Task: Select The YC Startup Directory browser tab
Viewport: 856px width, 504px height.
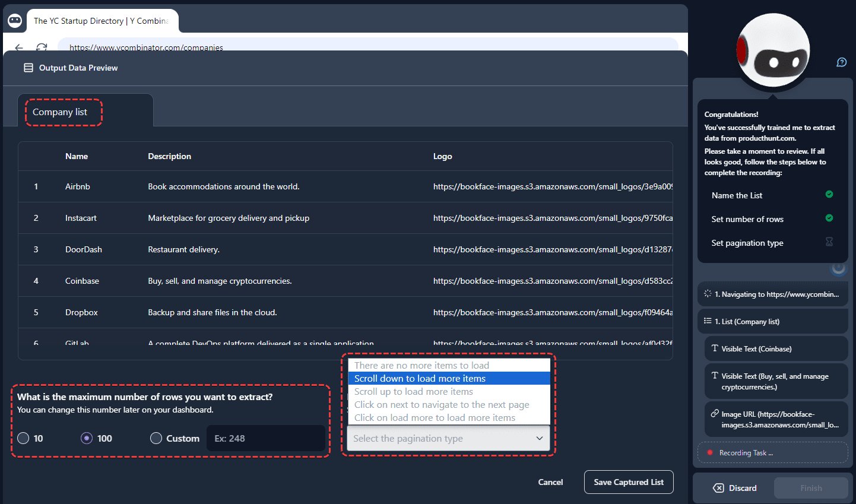Action: (101, 21)
